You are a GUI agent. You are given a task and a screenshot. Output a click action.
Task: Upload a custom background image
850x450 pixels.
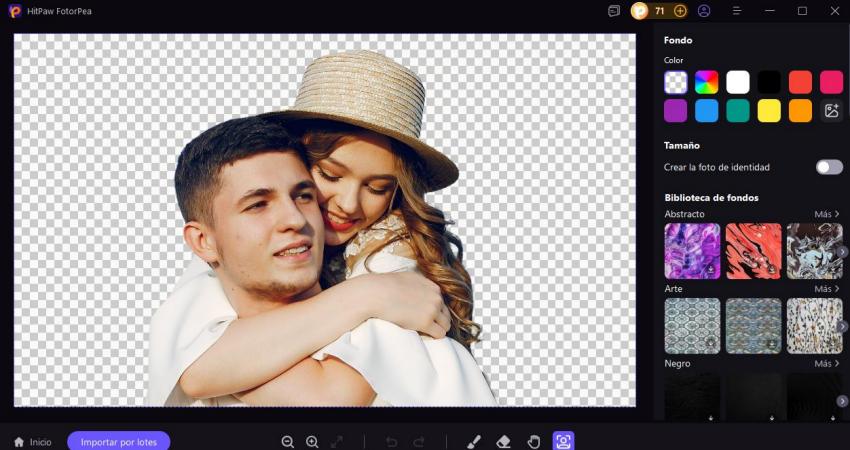pos(831,111)
